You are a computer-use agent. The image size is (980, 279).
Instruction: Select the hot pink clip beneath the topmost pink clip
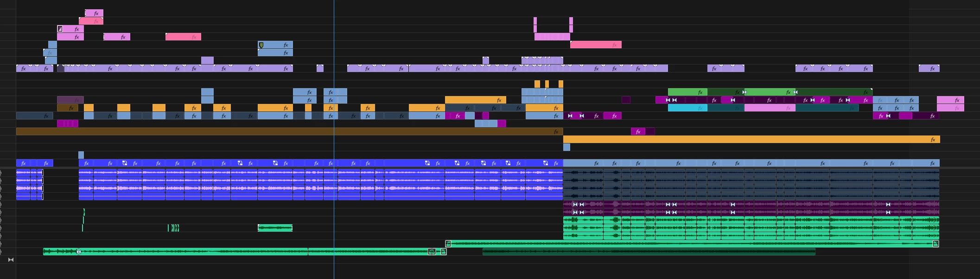click(91, 21)
